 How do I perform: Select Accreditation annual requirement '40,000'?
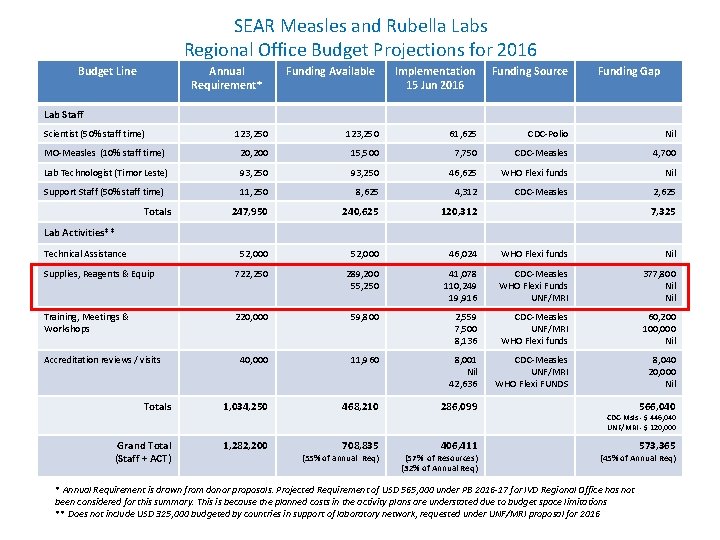click(254, 360)
